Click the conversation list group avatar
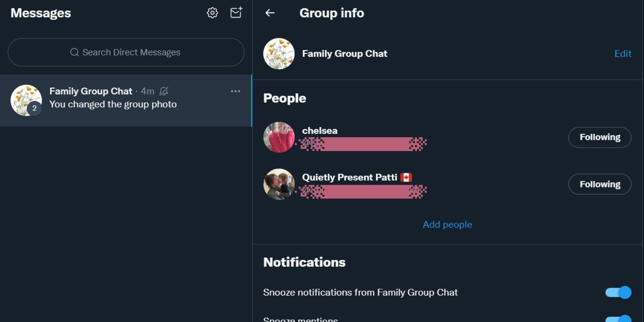 [26, 100]
